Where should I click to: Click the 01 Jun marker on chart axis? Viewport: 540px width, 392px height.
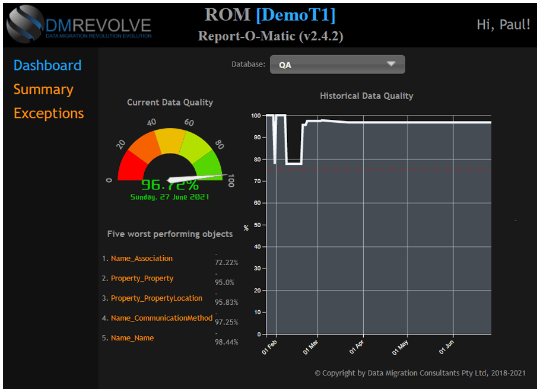(446, 346)
